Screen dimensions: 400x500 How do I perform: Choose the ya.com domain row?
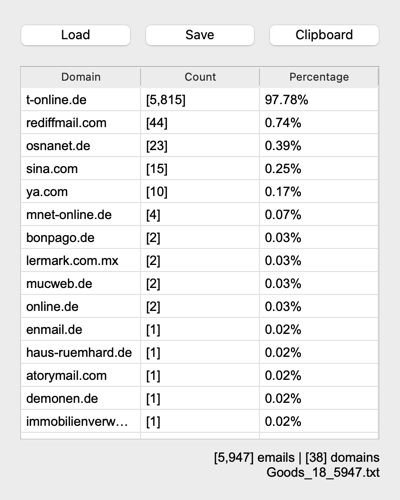[199, 192]
